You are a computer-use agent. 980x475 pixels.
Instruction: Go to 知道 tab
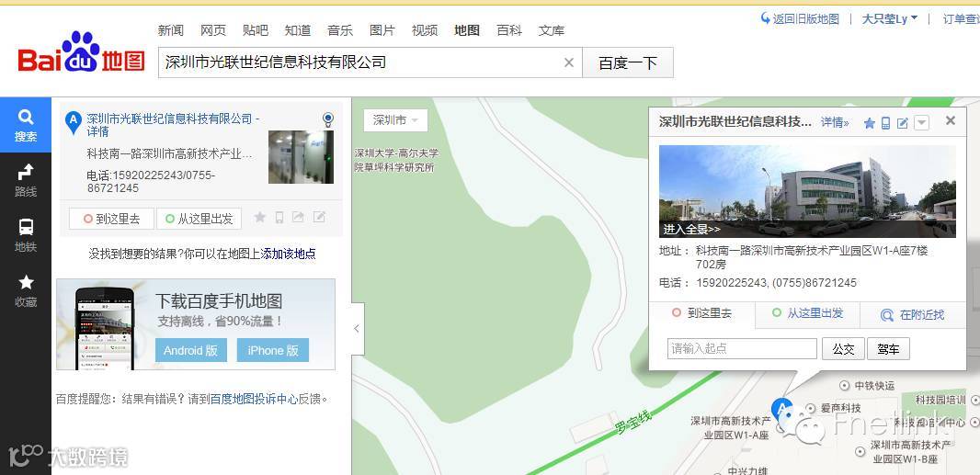(298, 30)
